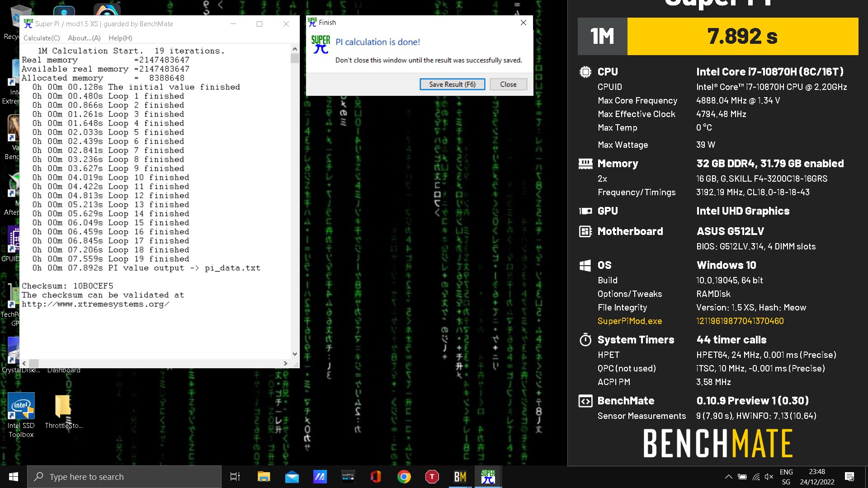Click 44 timer calls text

coord(731,340)
